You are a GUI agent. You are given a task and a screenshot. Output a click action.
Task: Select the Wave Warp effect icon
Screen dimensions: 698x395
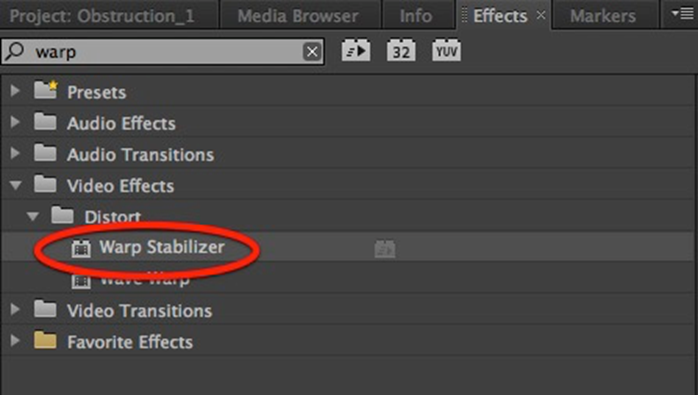81,281
